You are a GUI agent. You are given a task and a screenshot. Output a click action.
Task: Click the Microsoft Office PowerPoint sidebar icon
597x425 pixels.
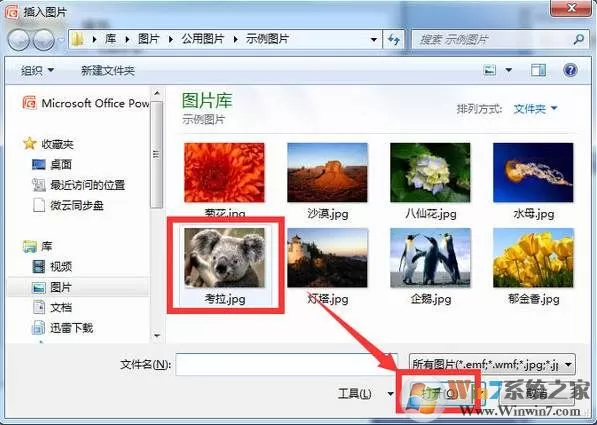coord(30,103)
